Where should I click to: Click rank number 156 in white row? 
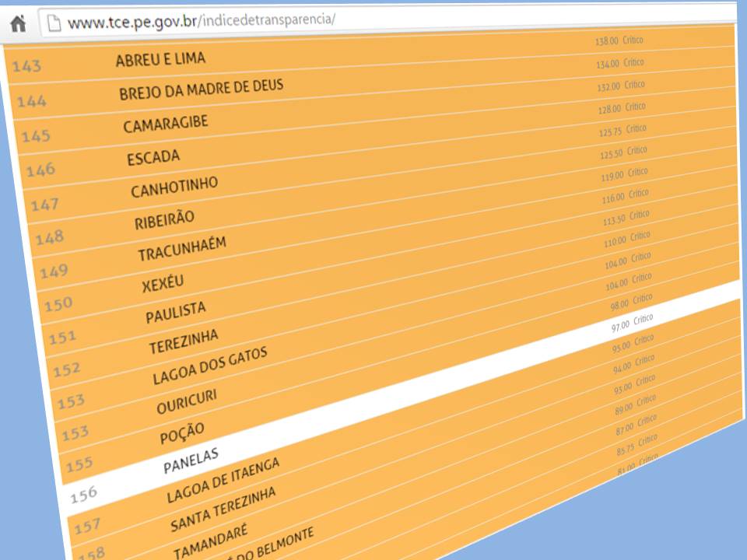coord(83,495)
